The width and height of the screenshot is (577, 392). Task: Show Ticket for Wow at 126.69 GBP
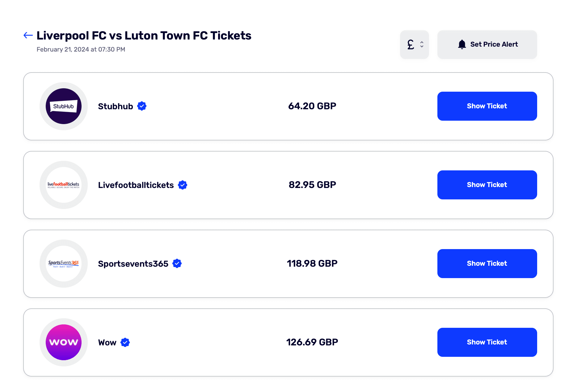[x=487, y=342]
